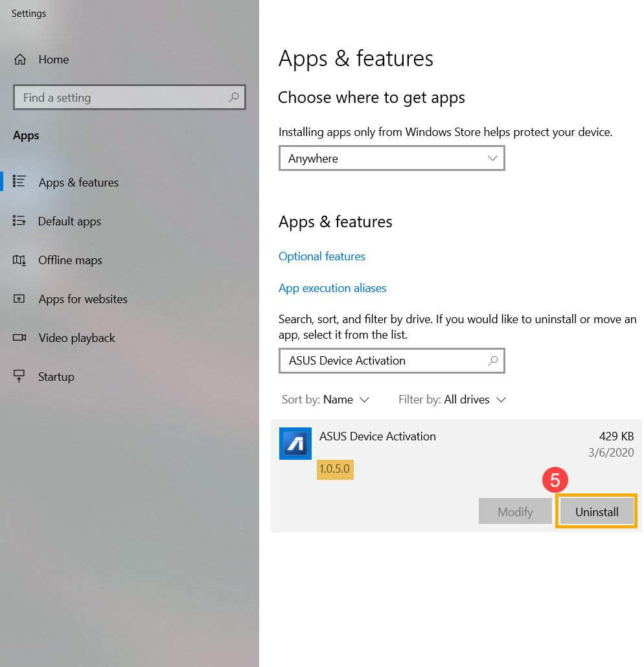Viewport: 644px width, 667px height.
Task: Click the Find a setting magnifier icon
Action: pos(234,97)
